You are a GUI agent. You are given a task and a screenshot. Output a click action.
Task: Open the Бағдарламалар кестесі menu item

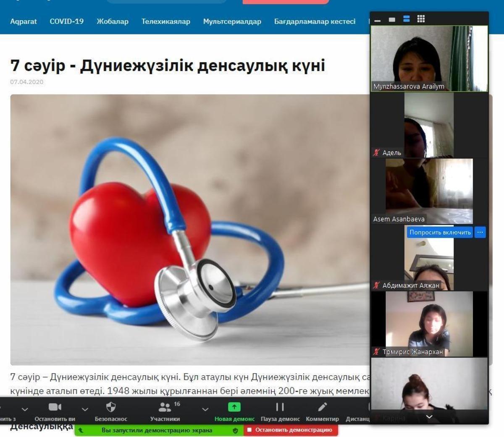point(315,21)
